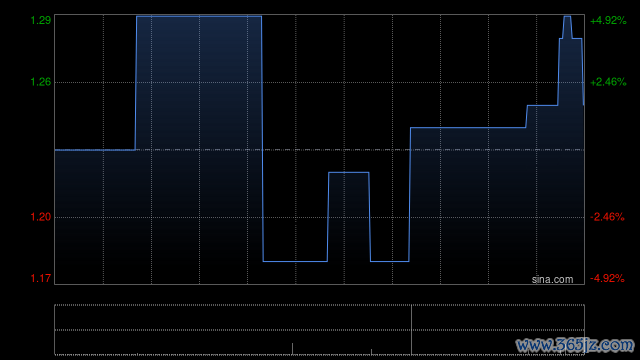Click the price peak near chart's right edge
640x360 pixels.
click(567, 17)
